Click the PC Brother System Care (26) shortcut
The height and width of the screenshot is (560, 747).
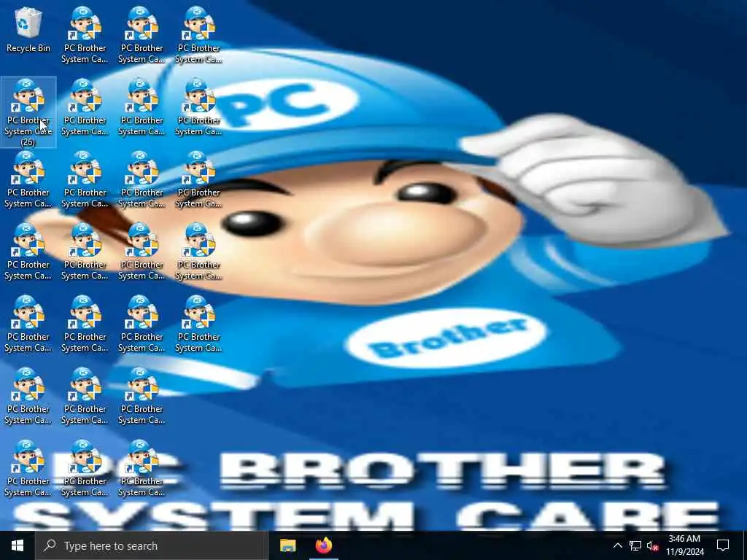pos(28,112)
